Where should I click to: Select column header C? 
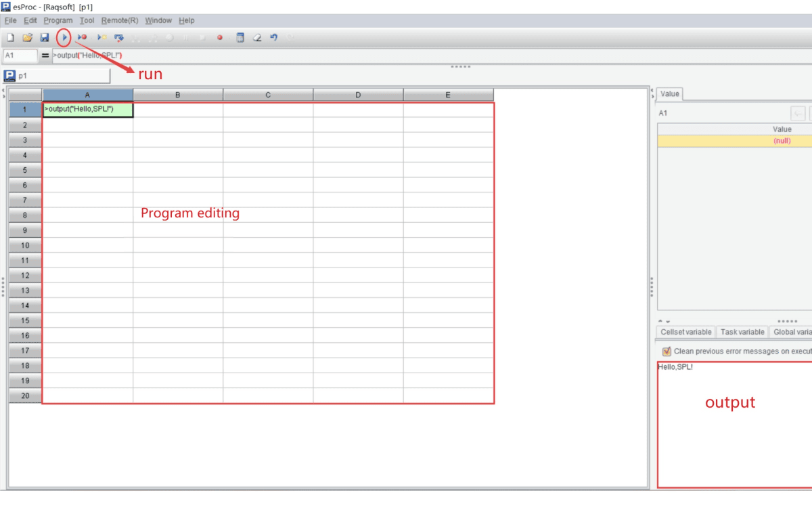[x=268, y=96]
